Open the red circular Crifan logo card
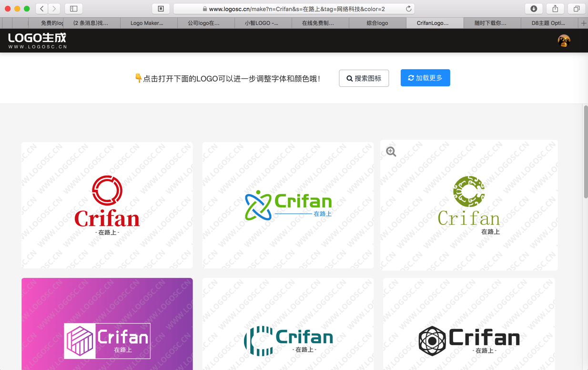This screenshot has height=370, width=588. pos(107,205)
